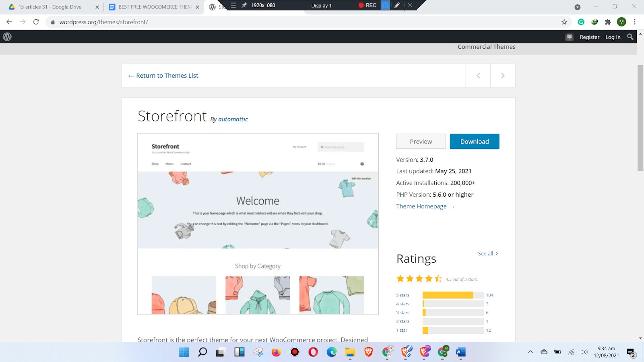Click the WordPress logo in the admin bar
Viewport: 644px width, 362px height.
pos(7,37)
